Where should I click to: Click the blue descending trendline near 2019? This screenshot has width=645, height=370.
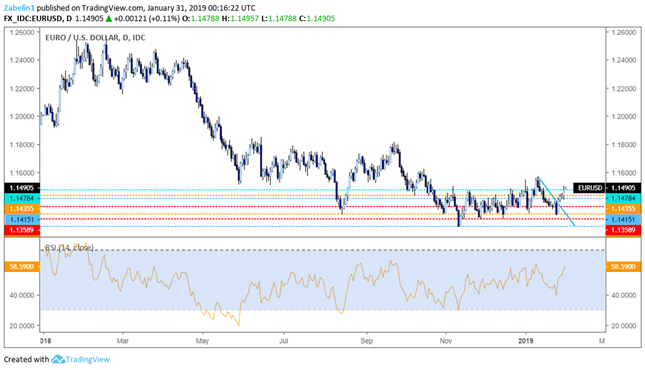coord(556,202)
